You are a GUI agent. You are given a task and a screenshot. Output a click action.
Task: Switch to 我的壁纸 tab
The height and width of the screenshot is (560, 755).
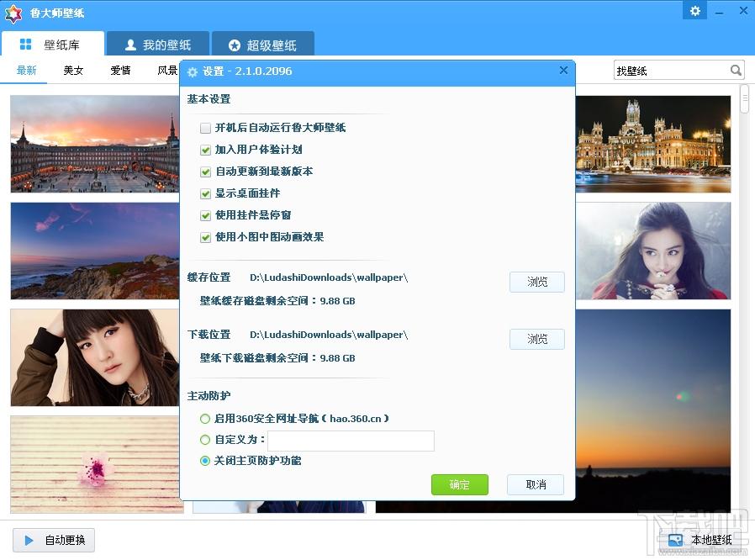tap(158, 45)
